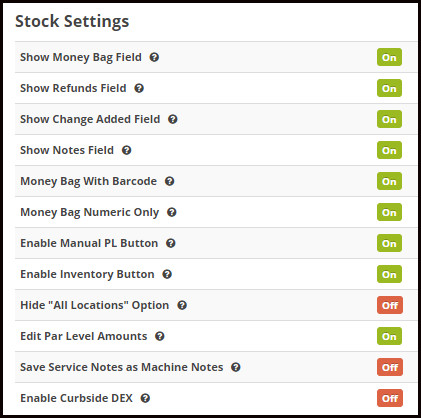Turn off Show Money Bag Field toggle
Image resolution: width=421 pixels, height=418 pixels.
coord(389,57)
